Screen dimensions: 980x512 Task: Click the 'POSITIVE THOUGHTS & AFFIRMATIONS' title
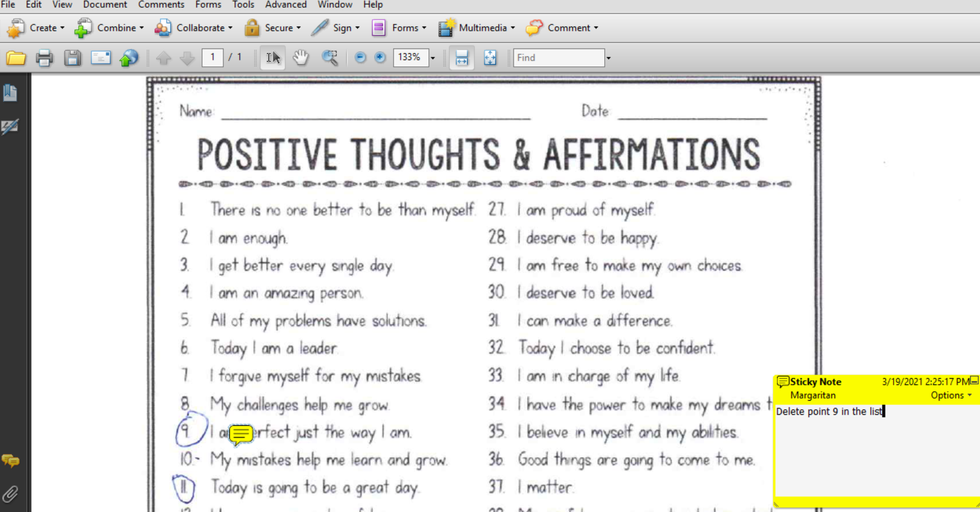(x=478, y=154)
